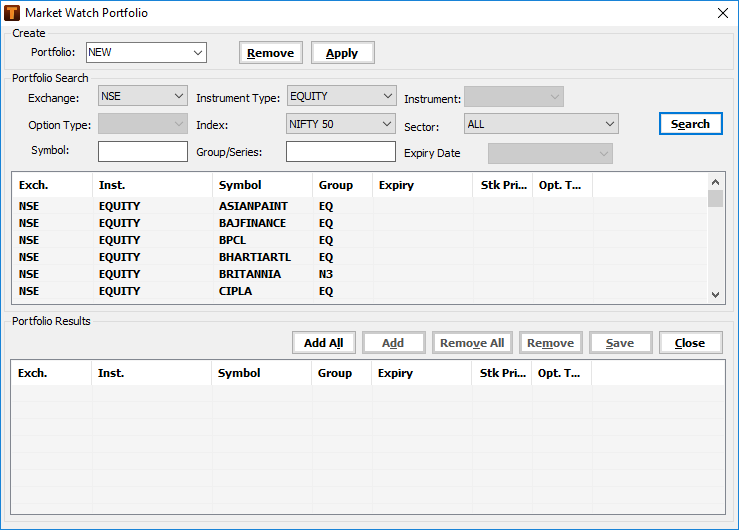The height and width of the screenshot is (530, 739).
Task: Select the BAJFINANCE row
Action: [359, 223]
